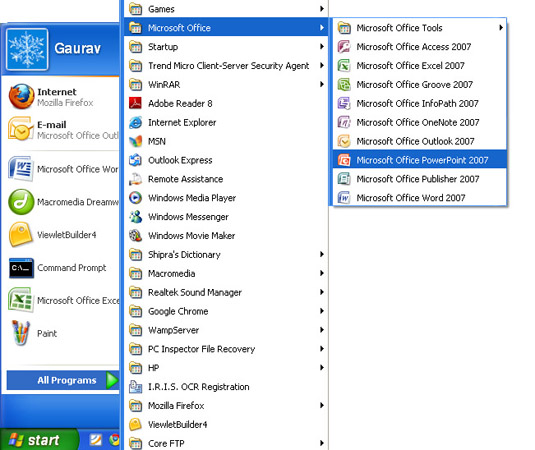
Task: Click the Remote Assistance icon
Action: click(x=135, y=179)
